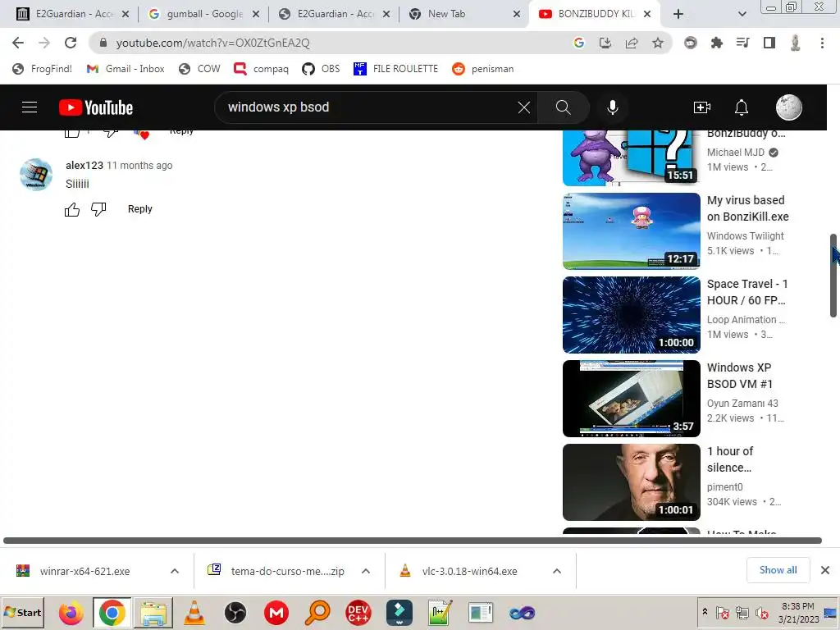840x630 pixels.
Task: Clear the YouTube search box text
Action: tap(524, 107)
